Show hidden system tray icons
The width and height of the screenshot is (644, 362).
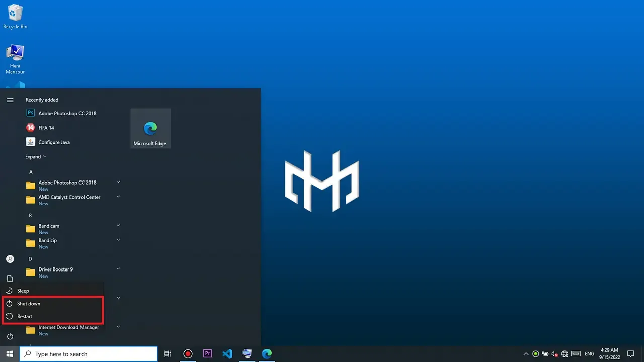[526, 354]
